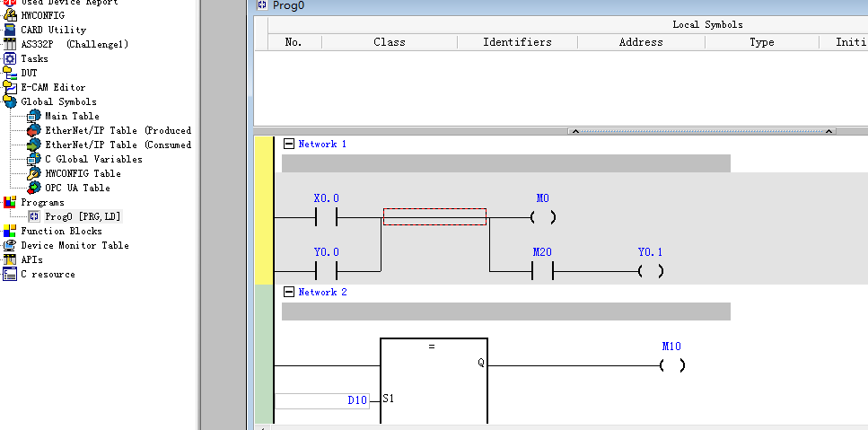Click the Tasks gear icon
The height and width of the screenshot is (430, 868).
click(x=10, y=58)
